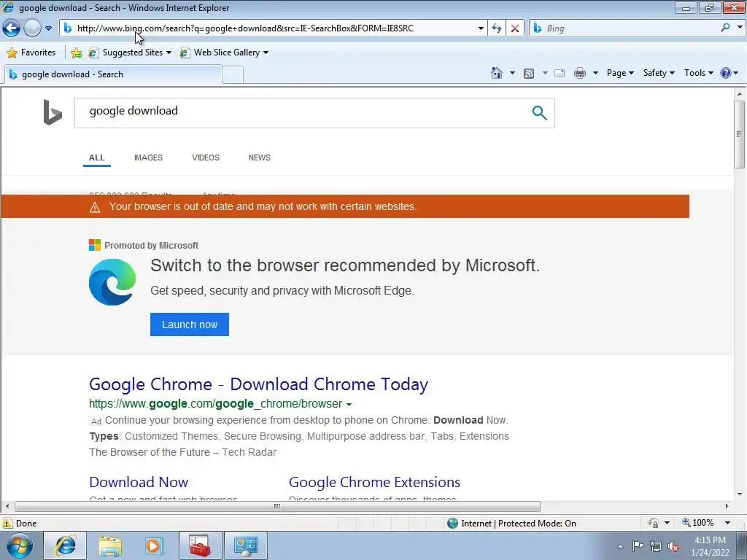Click the Launch now button
The height and width of the screenshot is (560, 747).
coord(190,324)
